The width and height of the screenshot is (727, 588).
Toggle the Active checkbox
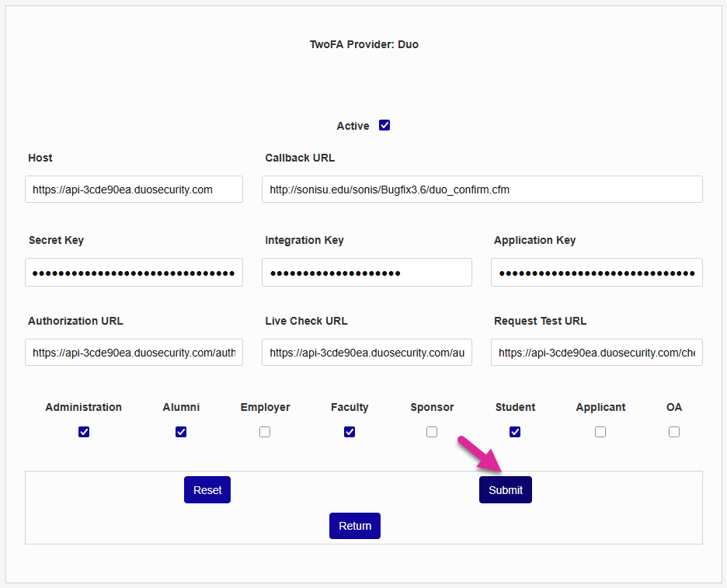[384, 125]
